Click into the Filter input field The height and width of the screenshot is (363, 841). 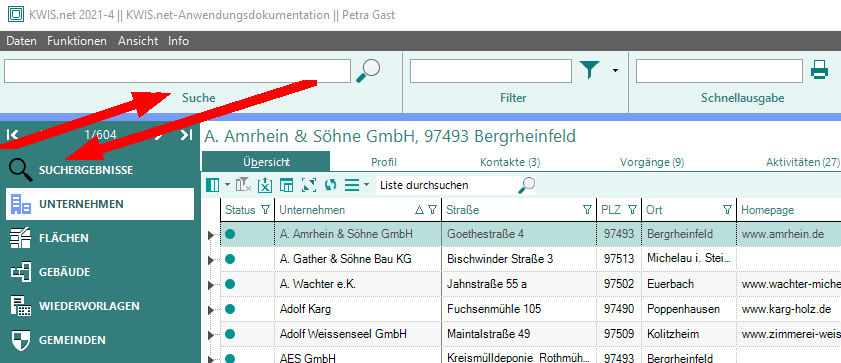(x=491, y=71)
